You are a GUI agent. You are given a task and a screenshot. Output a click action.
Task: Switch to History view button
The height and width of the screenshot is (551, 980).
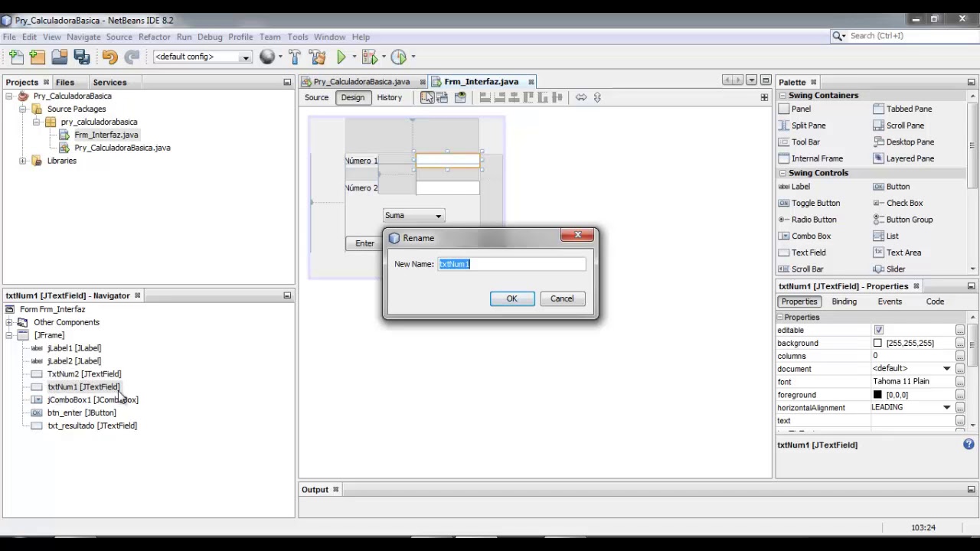(389, 97)
